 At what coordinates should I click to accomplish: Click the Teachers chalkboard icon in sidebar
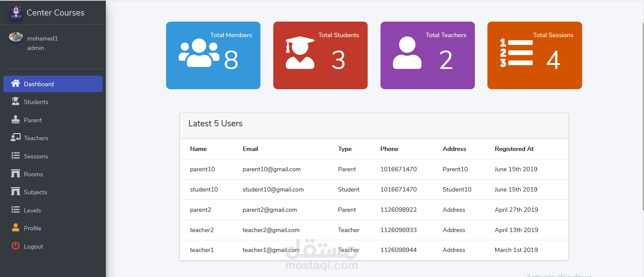click(x=16, y=137)
